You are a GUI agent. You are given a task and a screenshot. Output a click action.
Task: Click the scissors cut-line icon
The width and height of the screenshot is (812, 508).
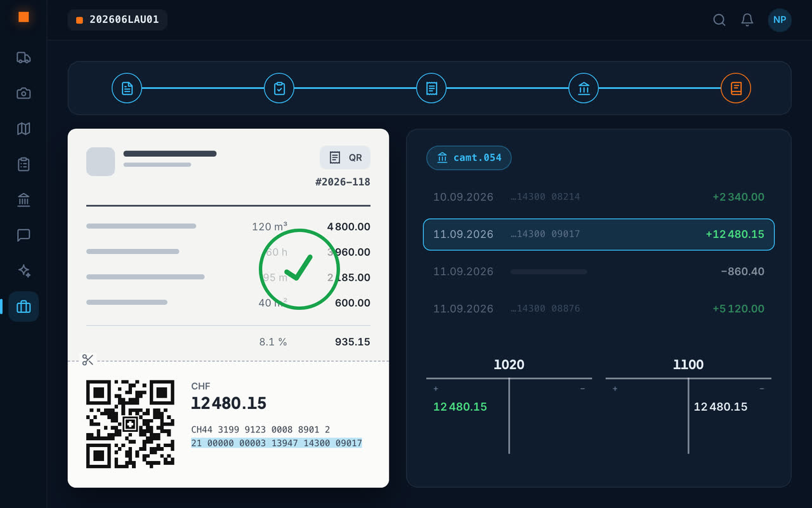(88, 360)
